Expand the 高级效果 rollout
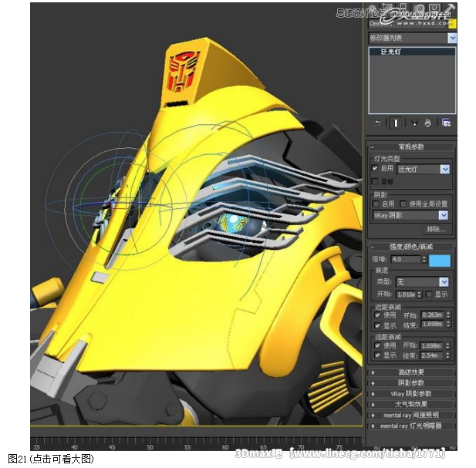 (411, 372)
